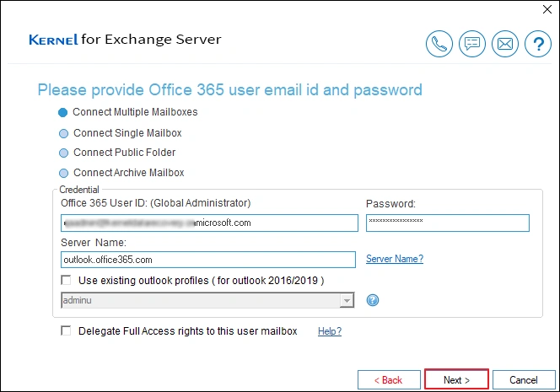Select Connect Multiple Mailboxes radio button
The image size is (560, 392).
(x=63, y=112)
